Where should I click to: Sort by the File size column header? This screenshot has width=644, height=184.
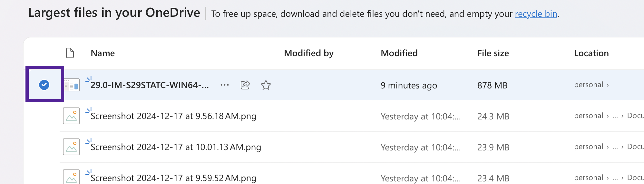(493, 53)
